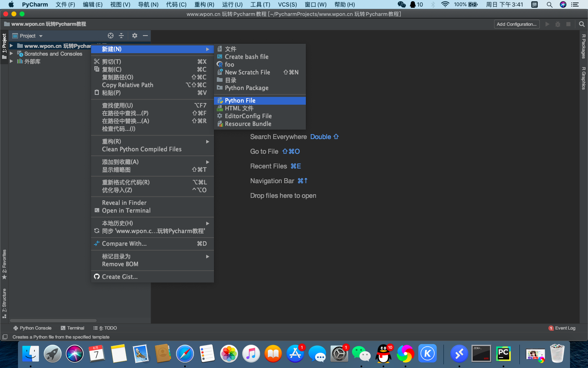Choose 查找使用(U) find usages
The width and height of the screenshot is (588, 368).
(152, 105)
